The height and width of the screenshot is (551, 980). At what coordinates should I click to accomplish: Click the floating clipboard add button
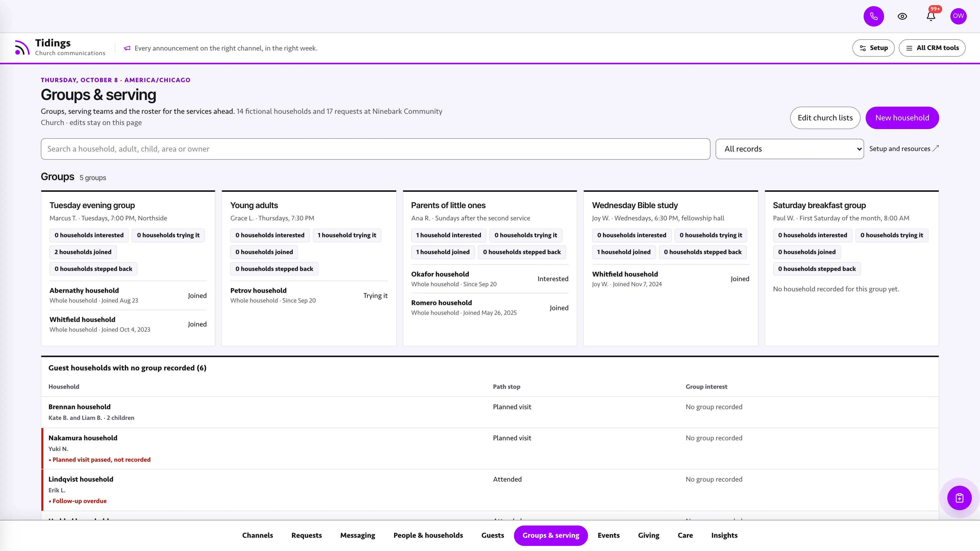click(x=959, y=498)
